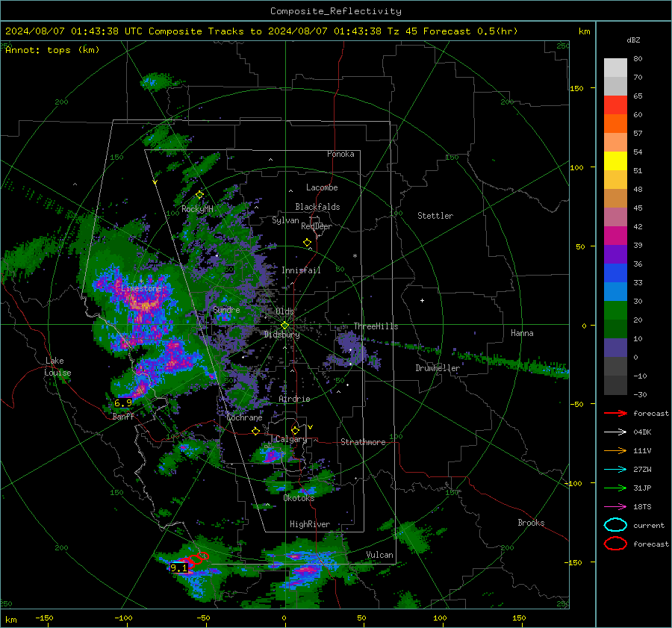Click the Cochrane town label
This screenshot has width=672, height=628.
click(244, 417)
